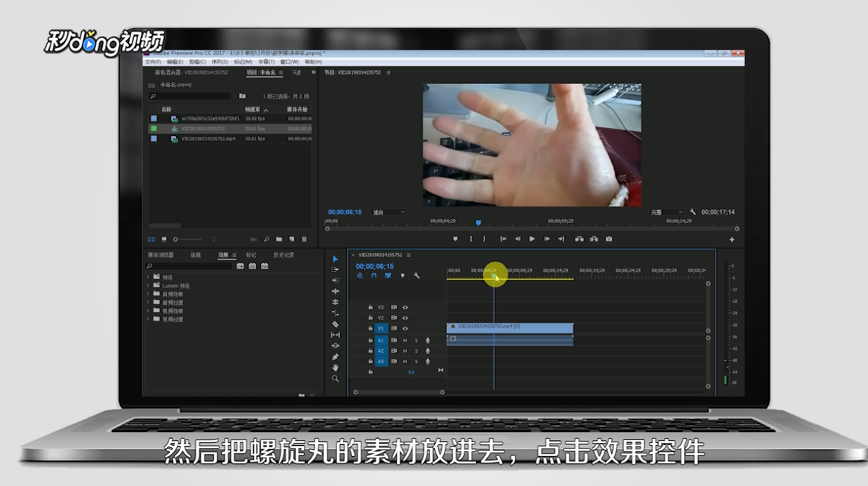Export frame with camera icon

tap(609, 239)
